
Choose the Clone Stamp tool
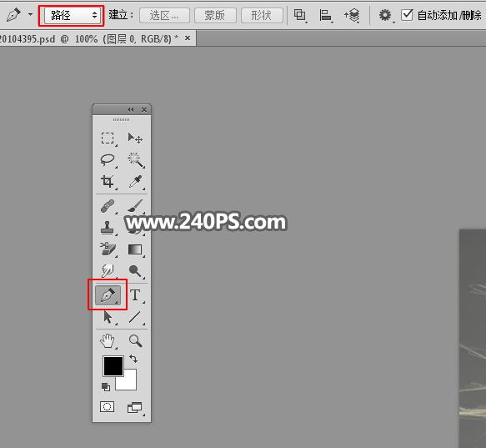click(108, 228)
